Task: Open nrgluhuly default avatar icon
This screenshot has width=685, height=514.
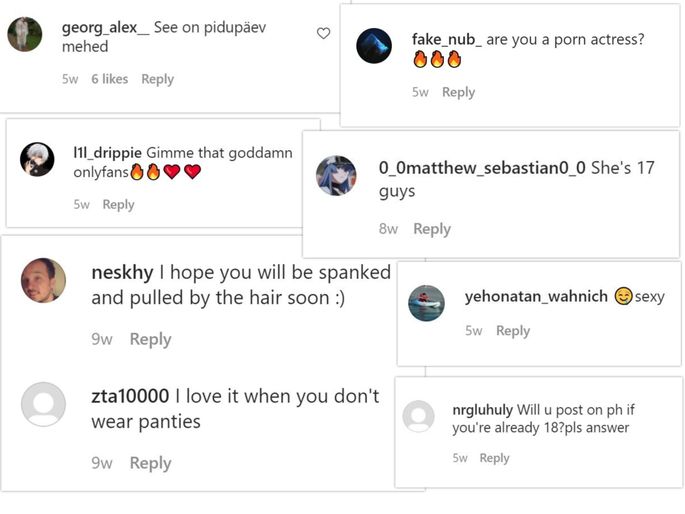Action: (x=419, y=417)
